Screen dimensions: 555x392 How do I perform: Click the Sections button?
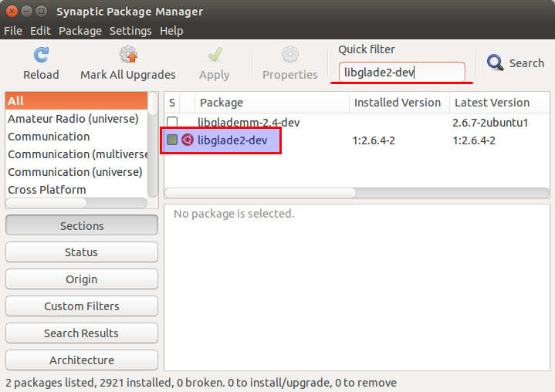[82, 225]
